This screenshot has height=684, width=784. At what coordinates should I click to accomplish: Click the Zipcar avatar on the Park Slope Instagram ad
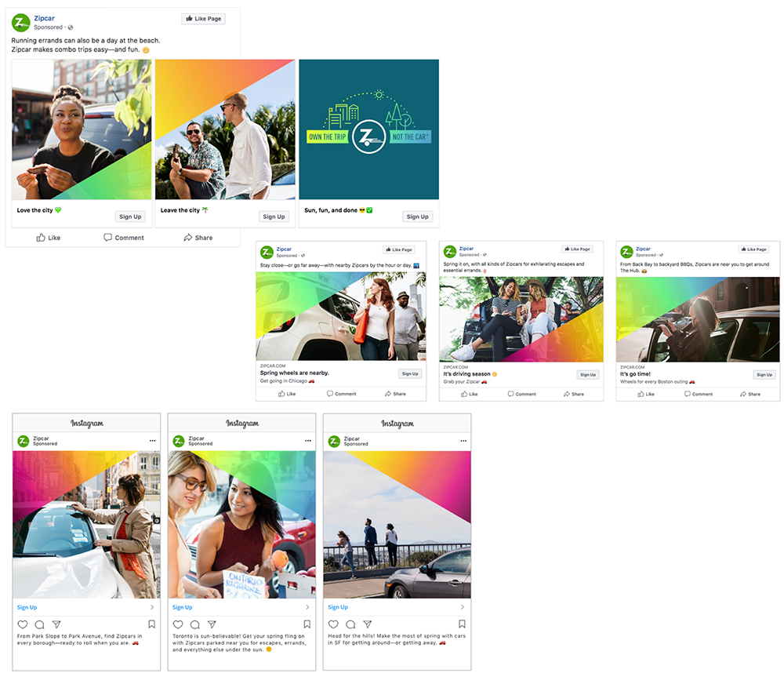pos(24,441)
